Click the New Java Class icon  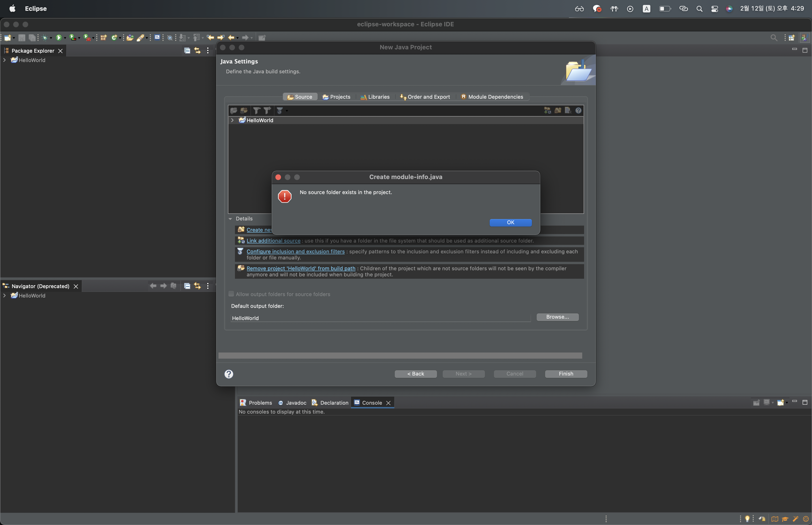click(114, 38)
